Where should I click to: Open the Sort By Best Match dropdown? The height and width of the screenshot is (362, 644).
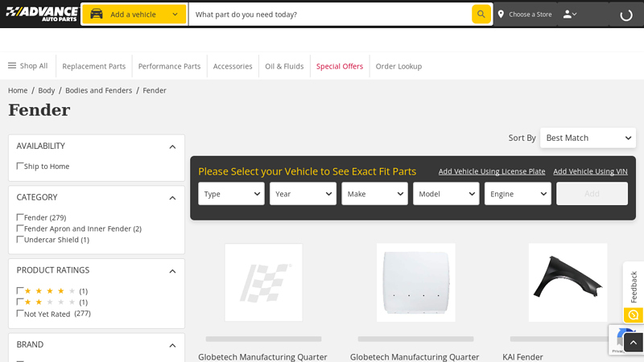pyautogui.click(x=588, y=138)
